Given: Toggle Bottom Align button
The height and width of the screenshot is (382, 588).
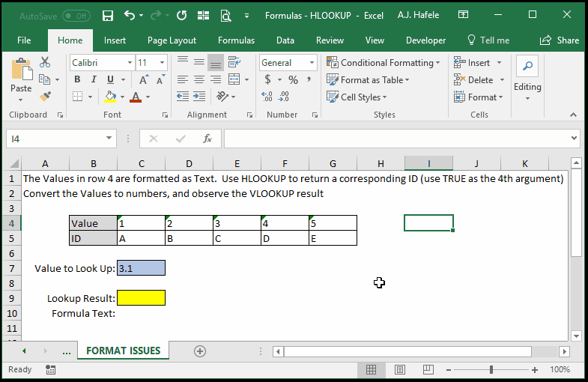Looking at the screenshot, I should tap(216, 62).
